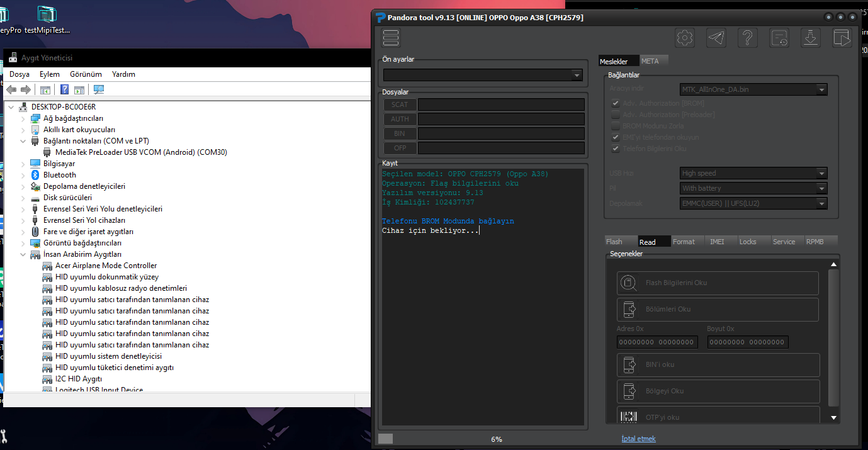Open the USB Hızı High speed dropdown
Screen dimensions: 868x450
(x=754, y=173)
